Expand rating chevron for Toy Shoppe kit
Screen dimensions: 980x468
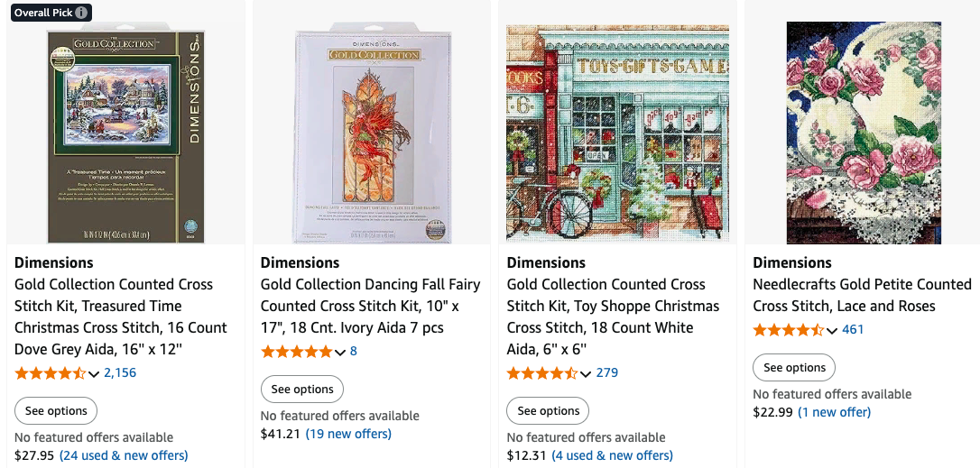(x=586, y=373)
